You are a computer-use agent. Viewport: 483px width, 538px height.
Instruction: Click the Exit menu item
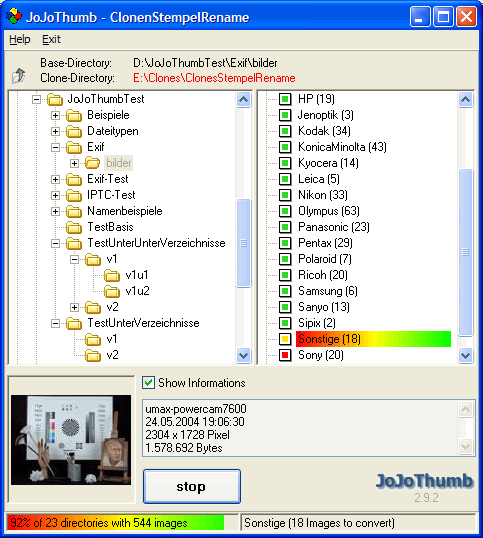coord(51,39)
